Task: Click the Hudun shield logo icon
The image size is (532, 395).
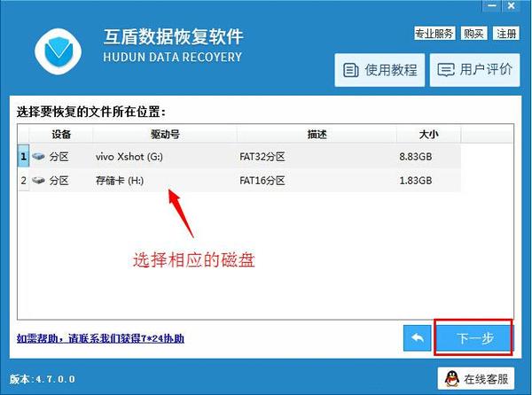Action: 58,51
